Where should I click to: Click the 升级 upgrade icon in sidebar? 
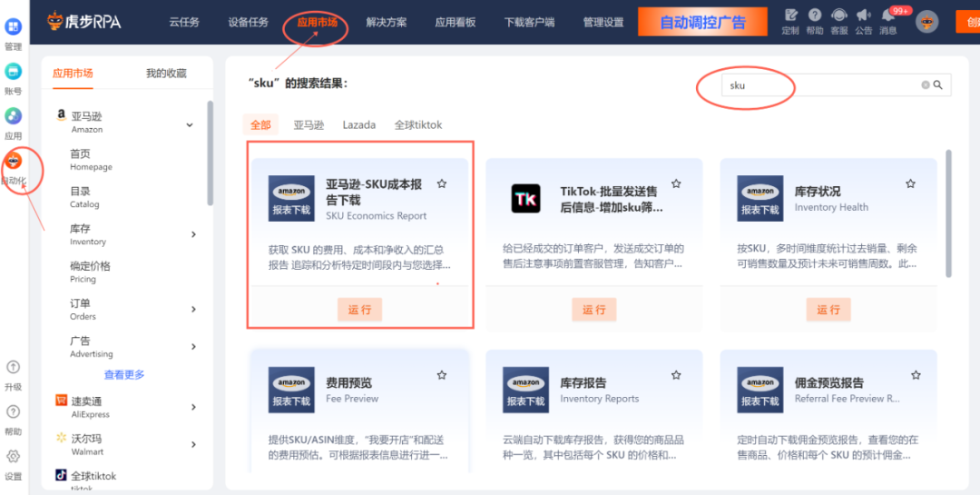[x=13, y=367]
